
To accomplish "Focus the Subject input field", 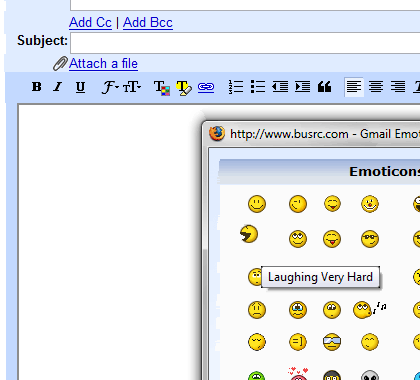I will [x=245, y=43].
